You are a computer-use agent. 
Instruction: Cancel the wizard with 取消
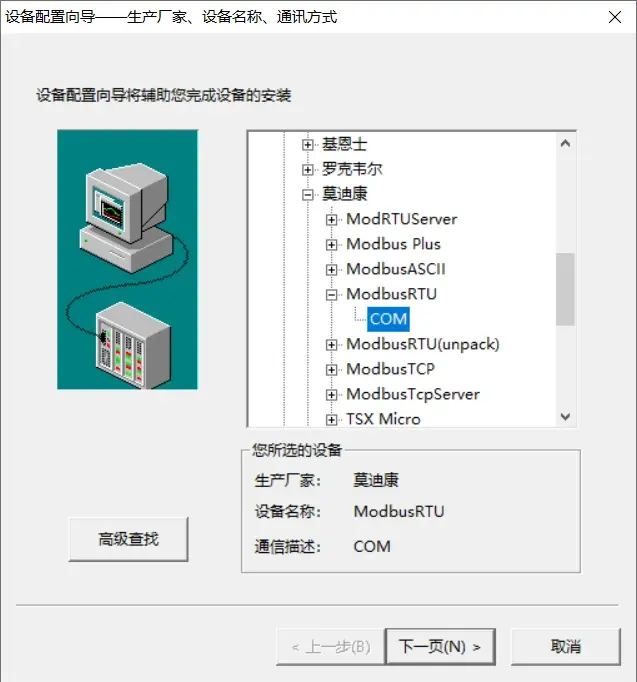[x=566, y=647]
